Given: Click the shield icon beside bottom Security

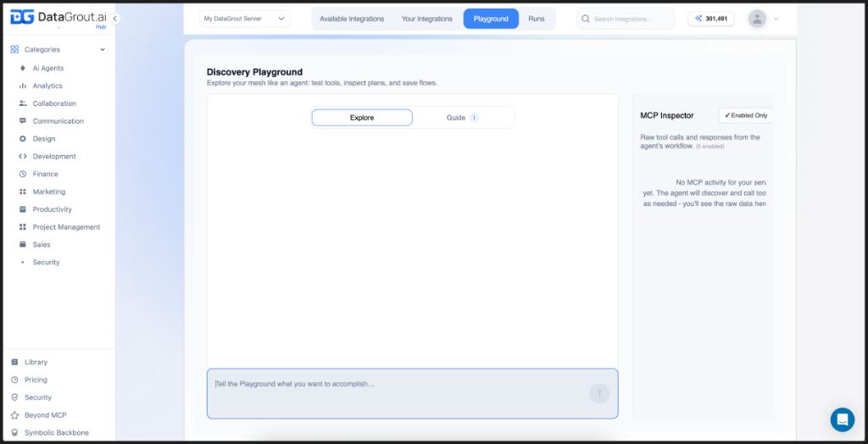Looking at the screenshot, I should pyautogui.click(x=14, y=397).
